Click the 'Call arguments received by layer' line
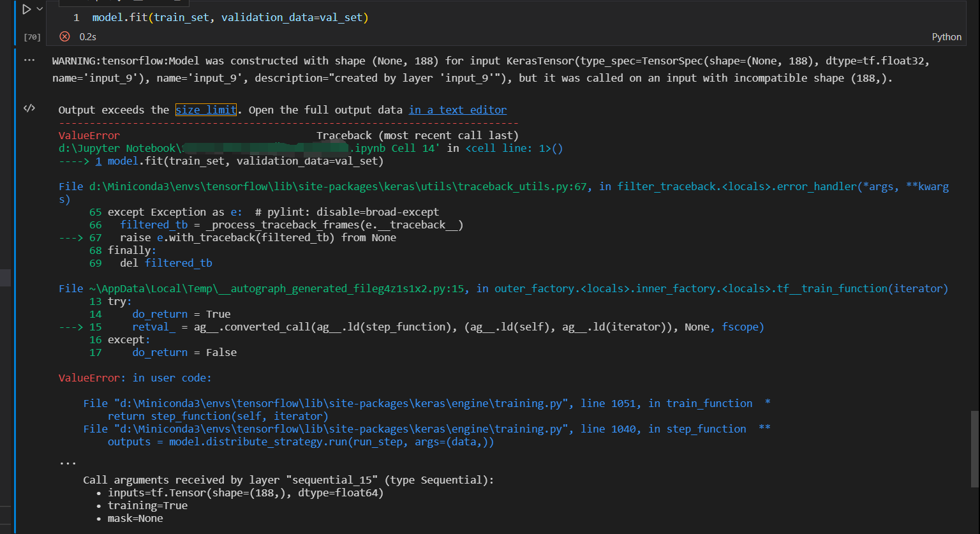This screenshot has height=534, width=980. [288, 480]
